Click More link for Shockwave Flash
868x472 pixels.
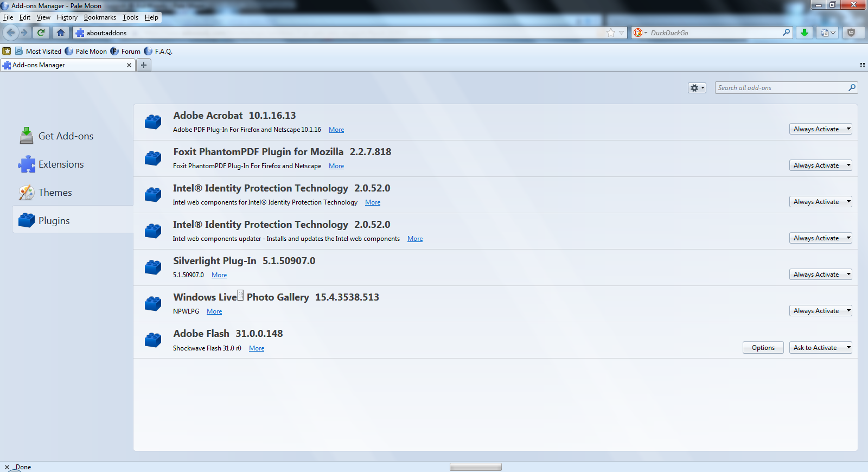257,348
